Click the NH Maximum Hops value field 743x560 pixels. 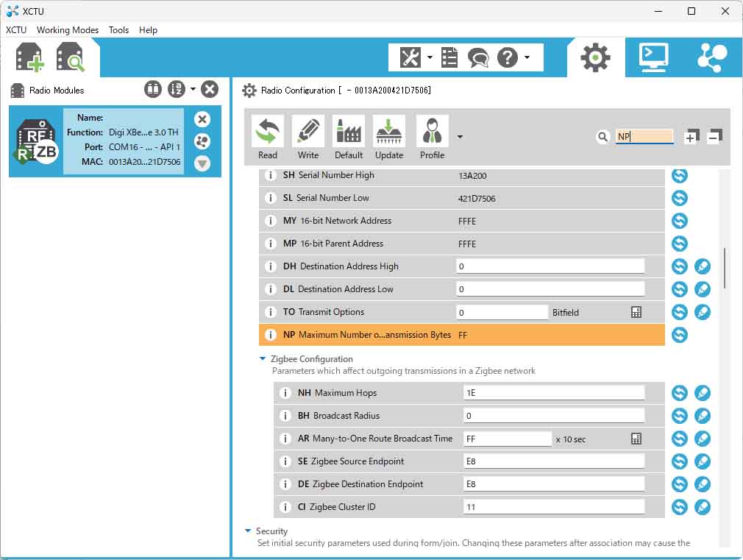[553, 393]
